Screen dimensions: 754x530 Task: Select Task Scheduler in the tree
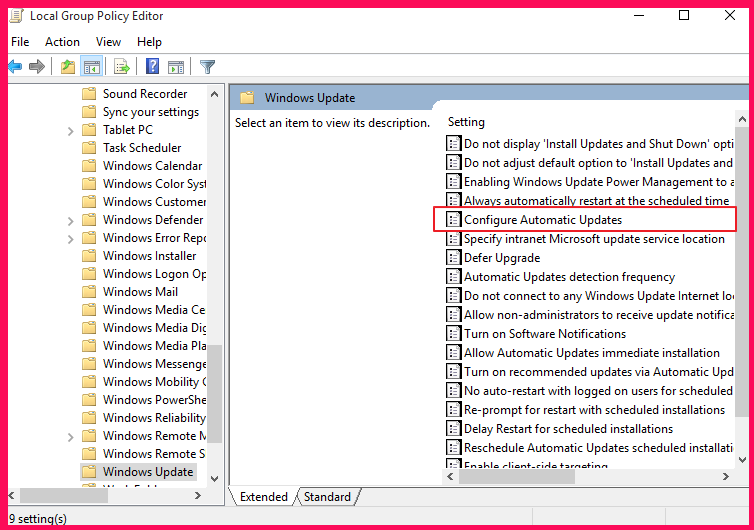(x=142, y=148)
